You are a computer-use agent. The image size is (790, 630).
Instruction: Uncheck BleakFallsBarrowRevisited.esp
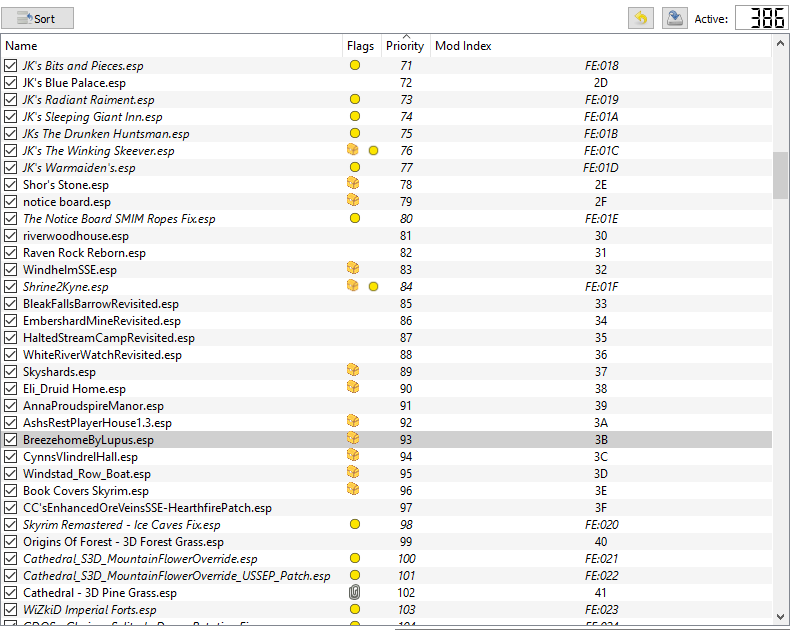(10, 303)
